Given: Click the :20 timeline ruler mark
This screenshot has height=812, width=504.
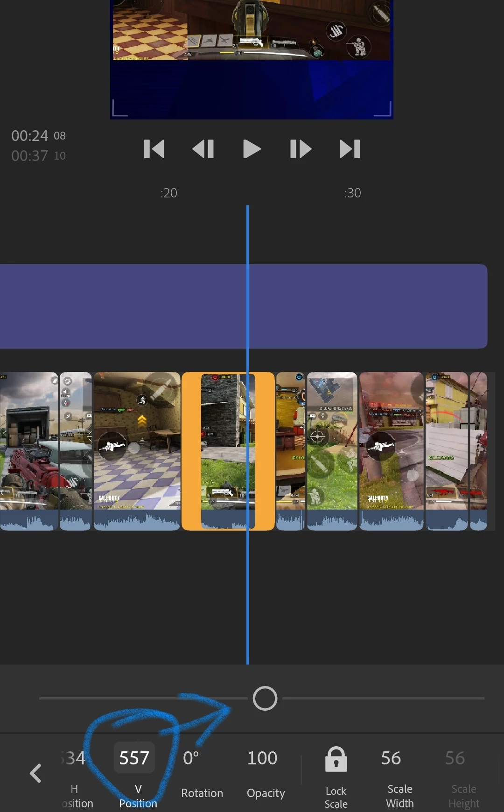Looking at the screenshot, I should pos(169,193).
